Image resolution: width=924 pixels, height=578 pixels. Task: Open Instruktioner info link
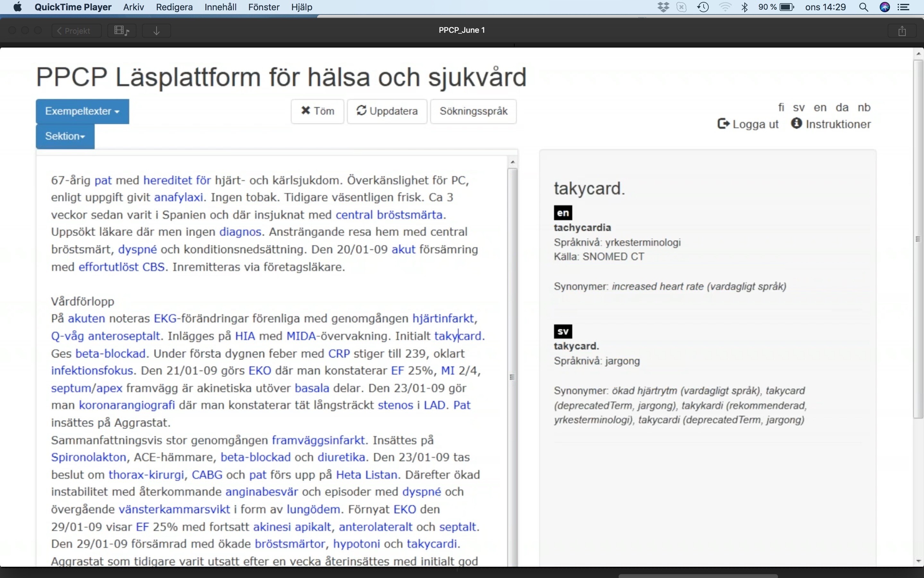coord(831,124)
